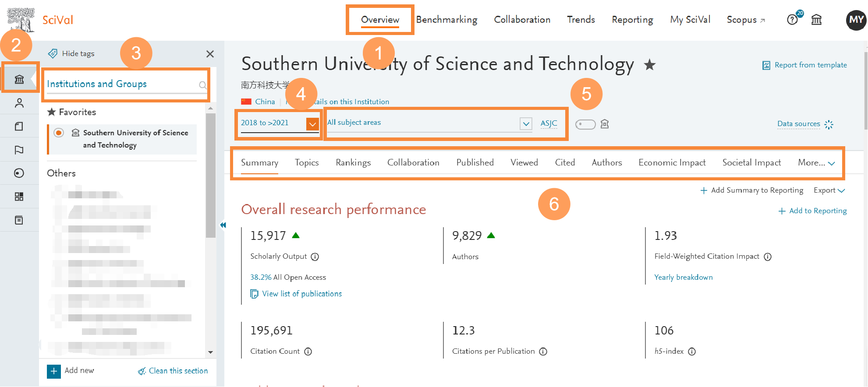Viewport: 868px width, 387px height.
Task: Click the Elsevier tree logo
Action: [21, 20]
